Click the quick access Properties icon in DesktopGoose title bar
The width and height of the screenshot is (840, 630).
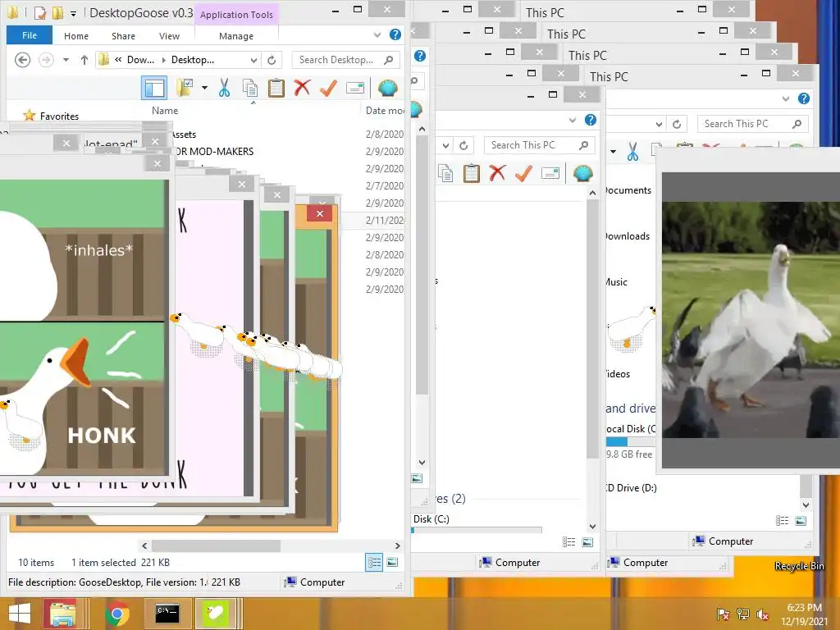coord(39,12)
